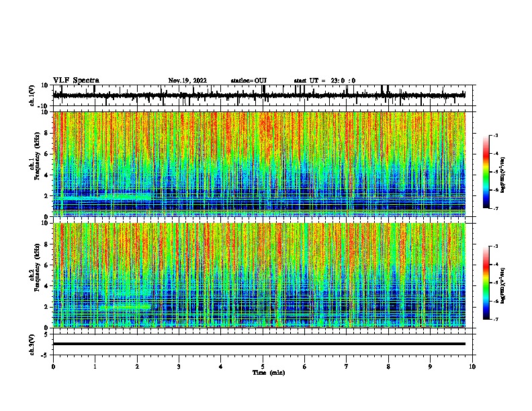The height and width of the screenshot is (411, 532).
Task: Click the ch.1 color scale bar
Action: (x=486, y=172)
